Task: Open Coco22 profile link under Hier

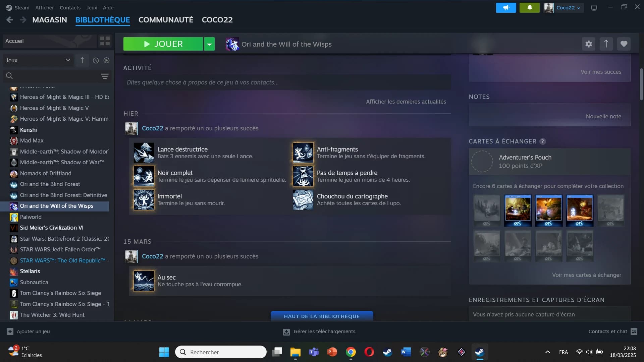Action: pyautogui.click(x=152, y=128)
